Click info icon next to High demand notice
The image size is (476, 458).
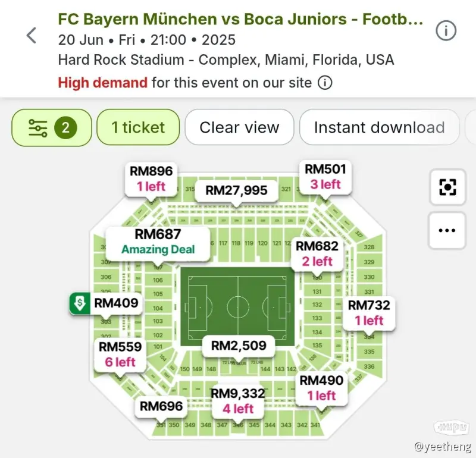tap(324, 83)
